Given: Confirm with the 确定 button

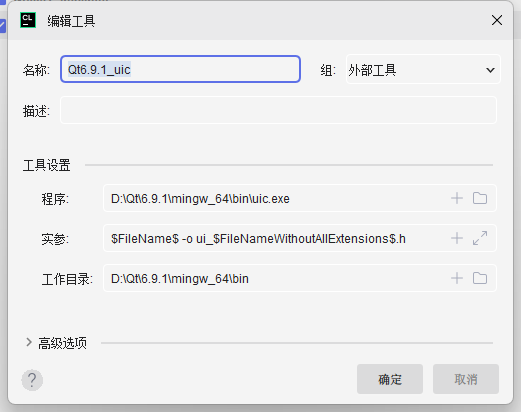Looking at the screenshot, I should (x=390, y=379).
